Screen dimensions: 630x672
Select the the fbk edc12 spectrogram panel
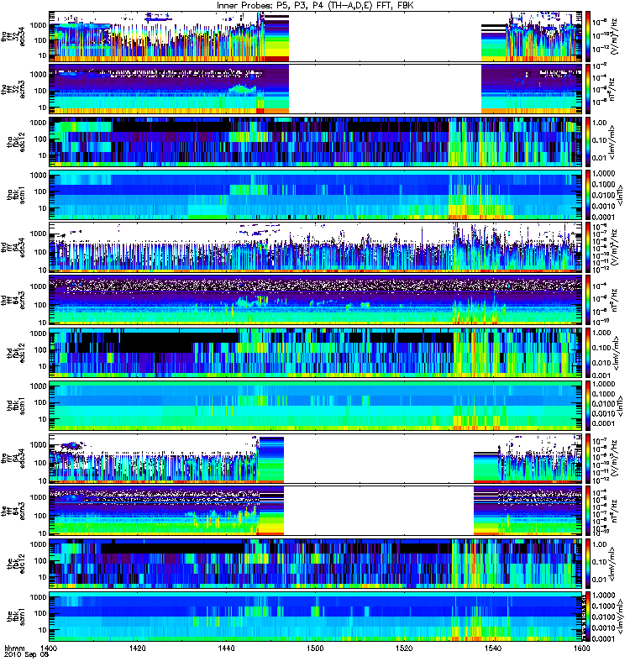[x=316, y=564]
